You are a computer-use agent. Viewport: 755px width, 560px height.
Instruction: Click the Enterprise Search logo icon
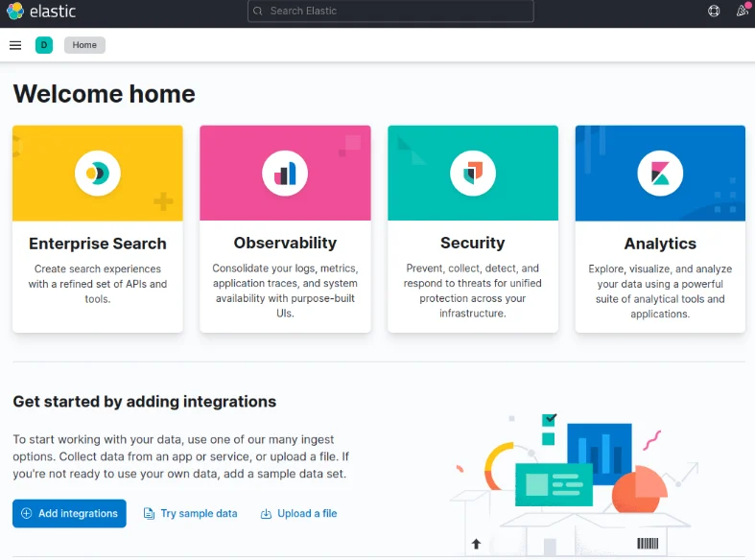pyautogui.click(x=98, y=174)
